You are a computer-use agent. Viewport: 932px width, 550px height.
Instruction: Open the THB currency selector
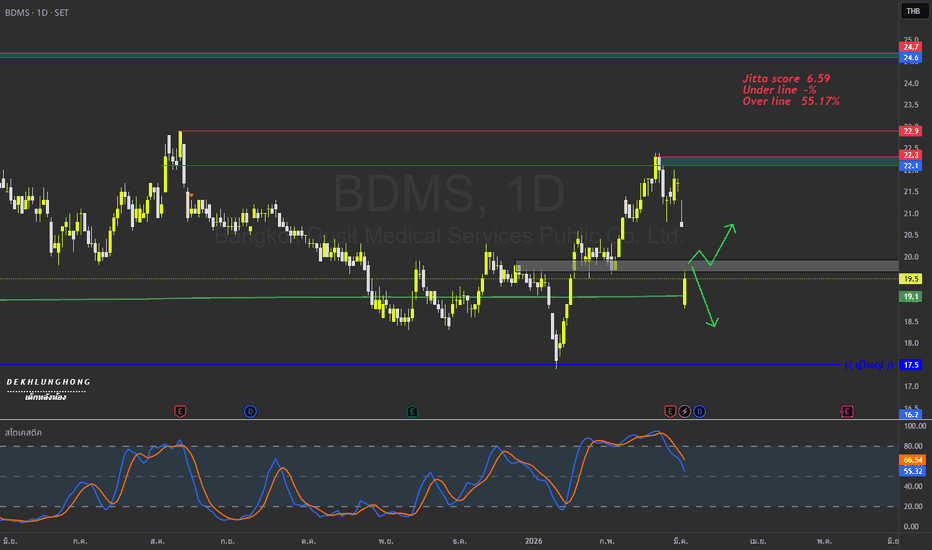point(913,11)
